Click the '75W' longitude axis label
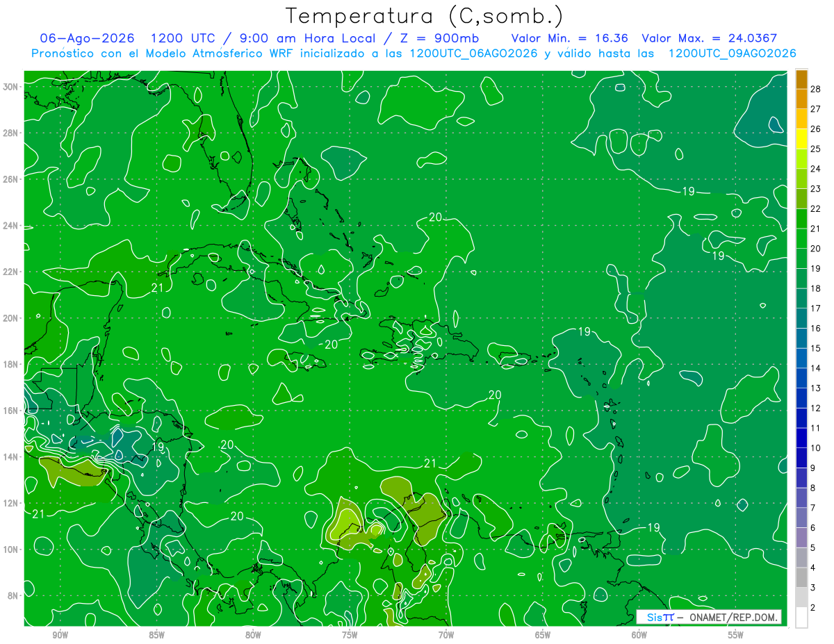Screen dimensions: 834x644 (350, 635)
